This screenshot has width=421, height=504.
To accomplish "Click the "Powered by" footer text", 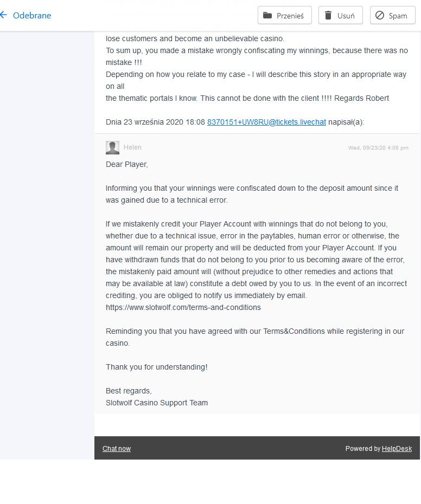I will click(x=363, y=448).
